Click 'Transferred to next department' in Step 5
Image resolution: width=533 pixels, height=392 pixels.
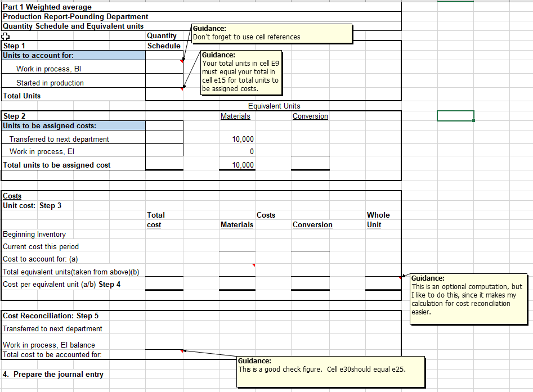click(52, 329)
